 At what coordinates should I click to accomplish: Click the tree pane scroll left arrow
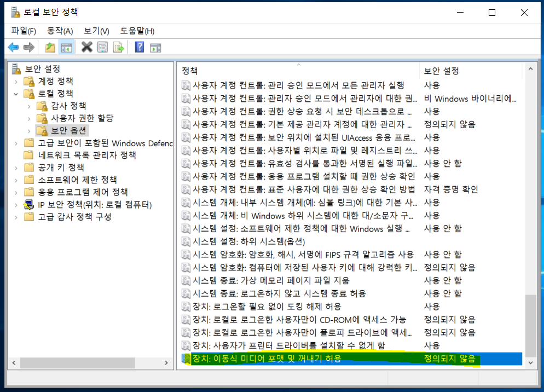[14, 363]
